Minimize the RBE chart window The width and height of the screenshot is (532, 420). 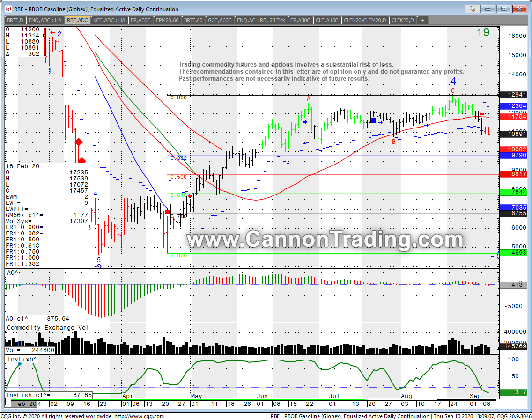pos(488,9)
